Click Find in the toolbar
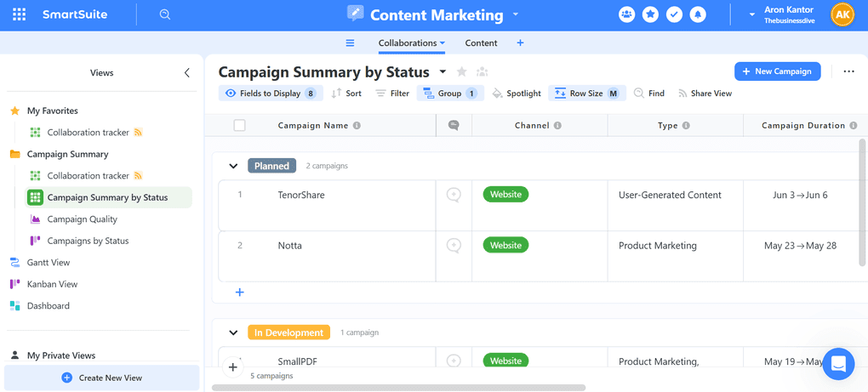This screenshot has width=868, height=392. (648, 94)
